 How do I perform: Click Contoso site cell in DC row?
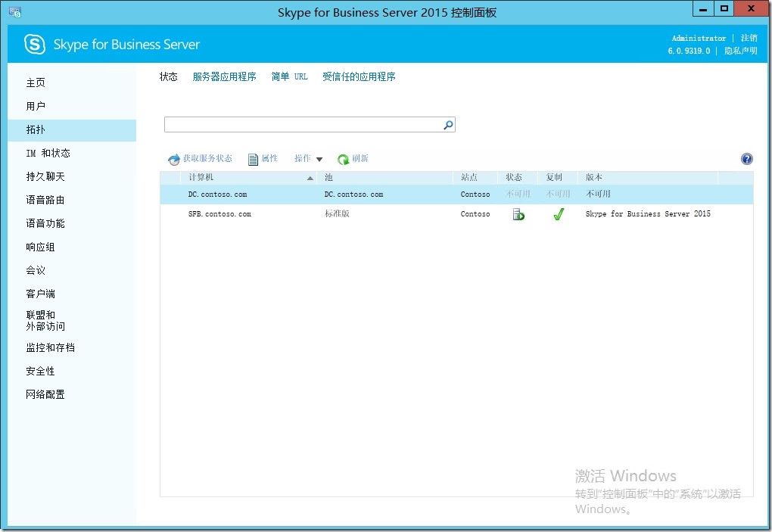[475, 194]
